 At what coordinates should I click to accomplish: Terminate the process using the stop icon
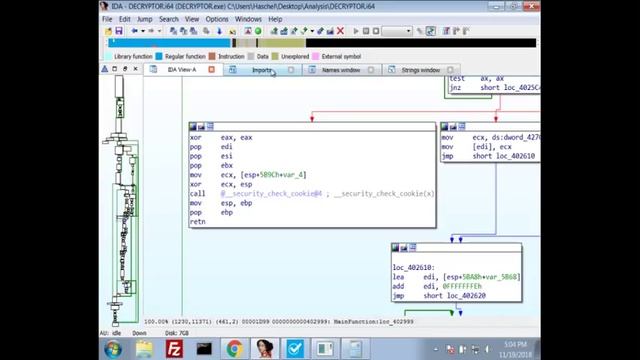[376, 31]
